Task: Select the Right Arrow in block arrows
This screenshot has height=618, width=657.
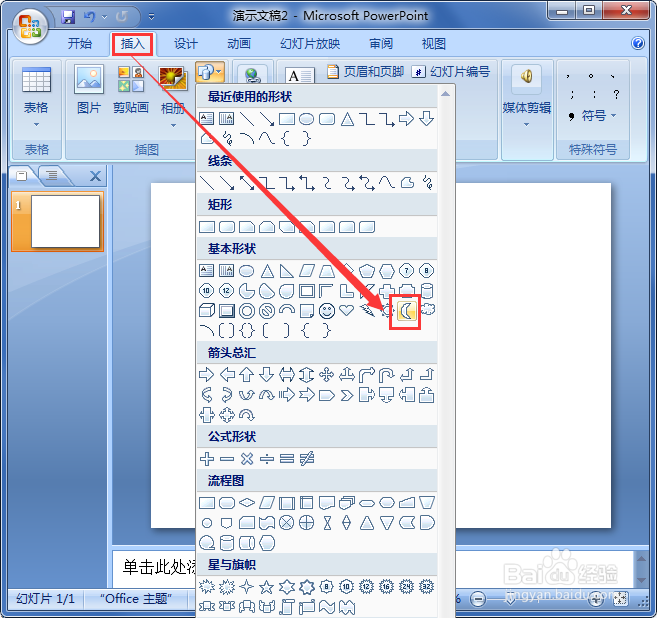Action: 206,374
